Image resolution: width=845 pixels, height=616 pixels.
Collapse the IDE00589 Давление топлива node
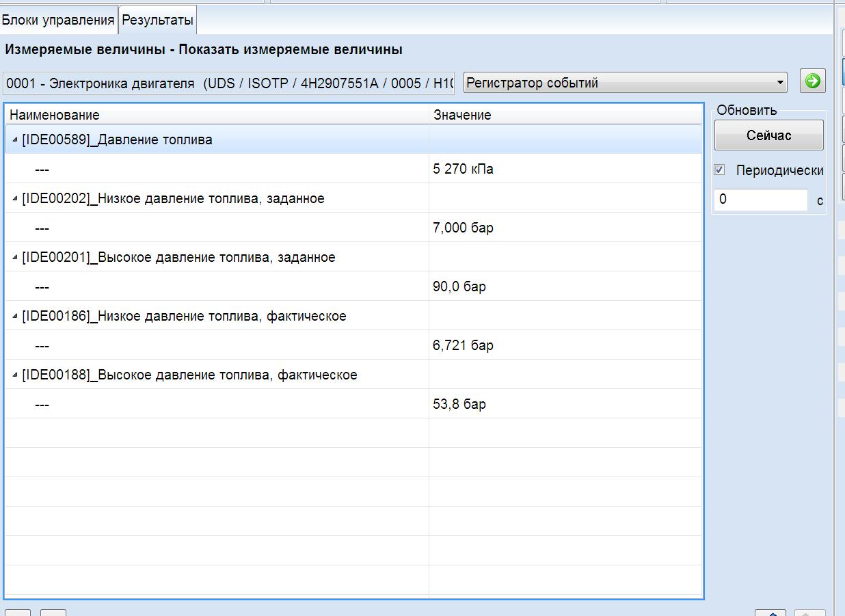(15, 140)
